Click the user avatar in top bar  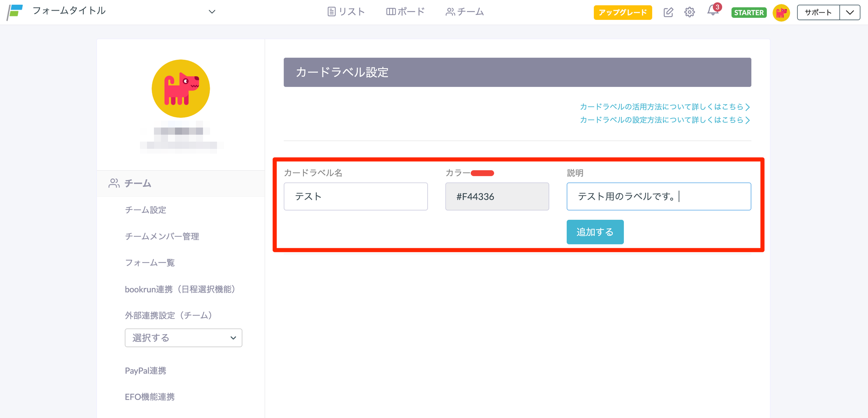[x=781, y=13]
